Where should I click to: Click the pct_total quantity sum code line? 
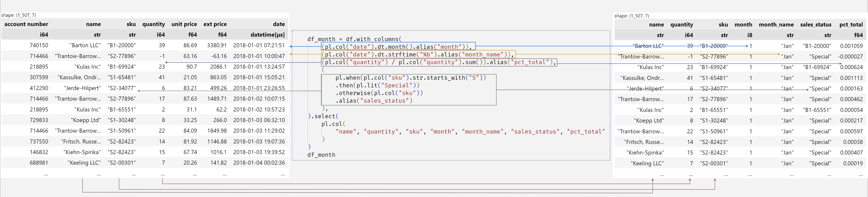439,62
